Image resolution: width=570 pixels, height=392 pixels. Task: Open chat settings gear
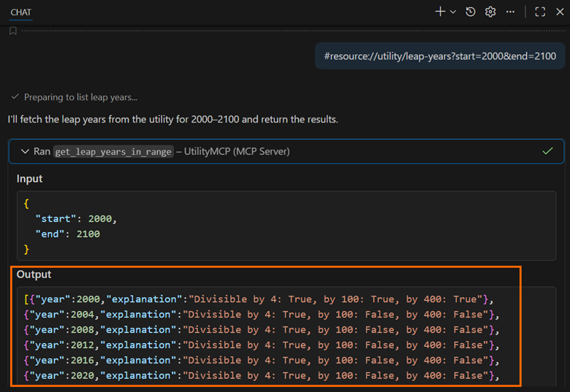click(490, 12)
